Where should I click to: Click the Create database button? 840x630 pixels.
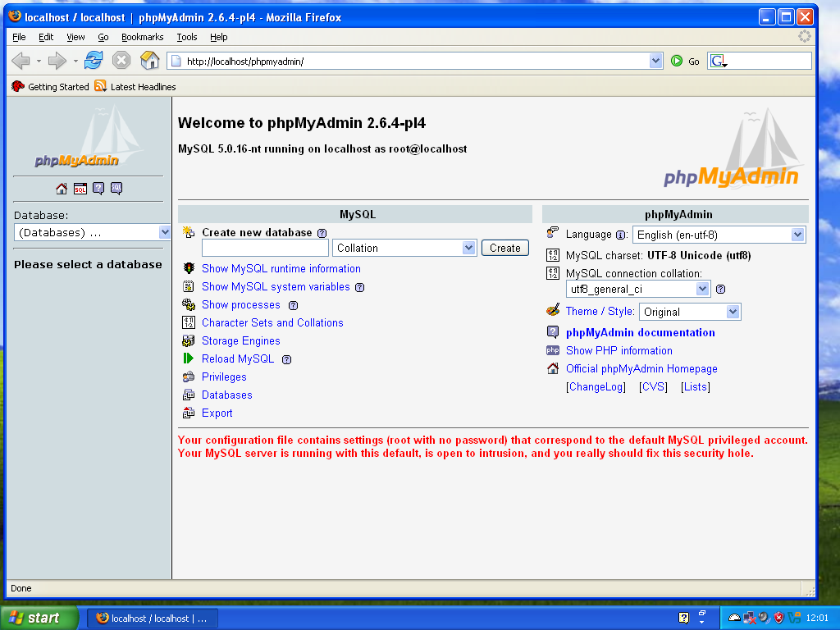click(505, 248)
